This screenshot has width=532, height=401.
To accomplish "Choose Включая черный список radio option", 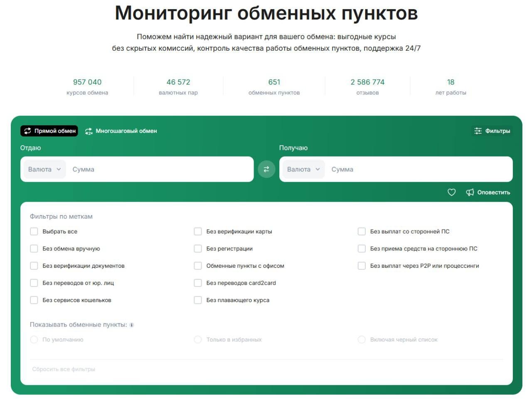I will (x=362, y=340).
